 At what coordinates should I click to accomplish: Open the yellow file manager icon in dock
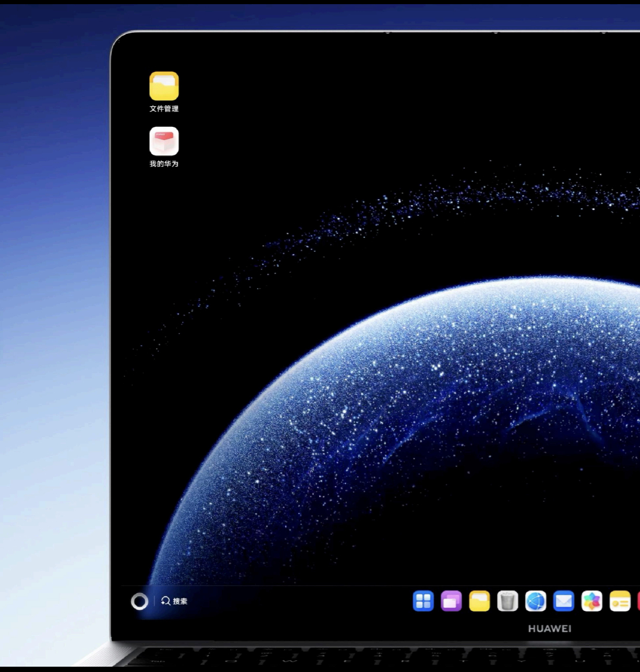coord(479,601)
